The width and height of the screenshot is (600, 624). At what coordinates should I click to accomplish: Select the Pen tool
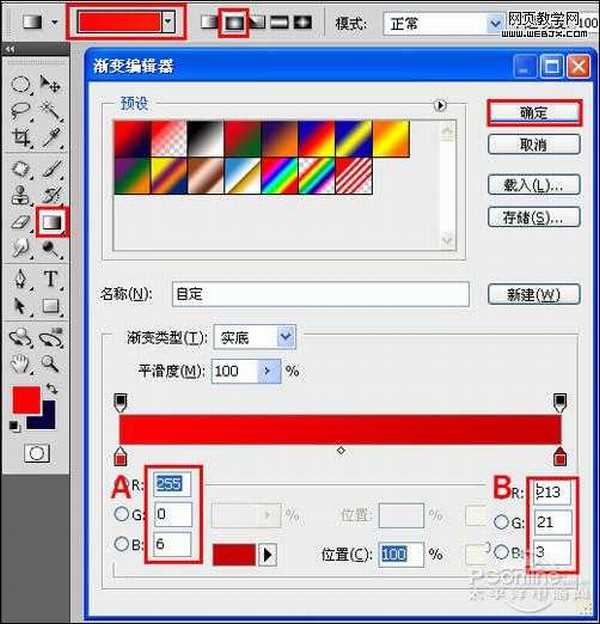coord(21,279)
